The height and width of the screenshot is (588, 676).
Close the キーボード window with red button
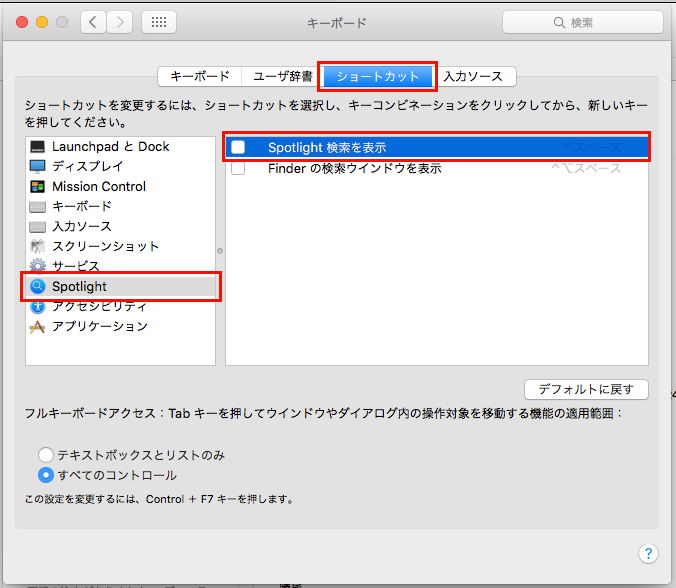point(22,22)
